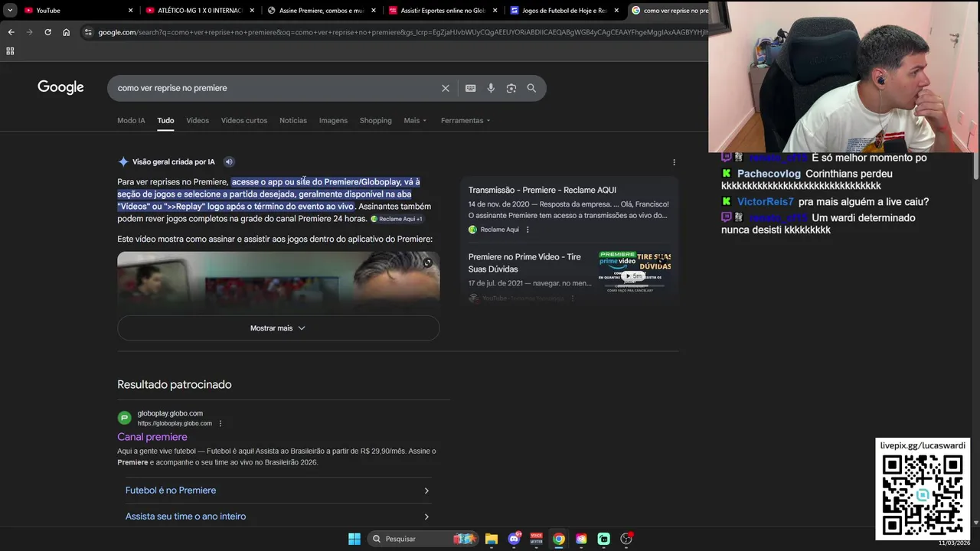980x551 pixels.
Task: Open the browser home page
Action: [66, 32]
